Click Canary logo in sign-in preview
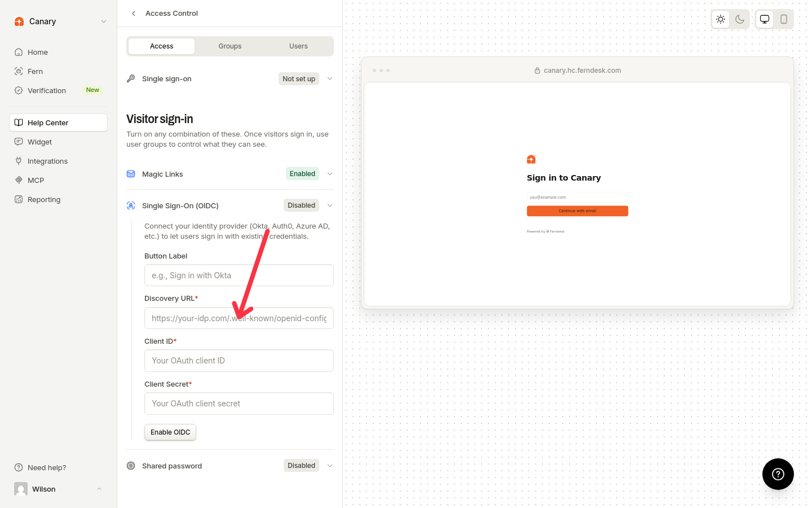 (x=531, y=160)
